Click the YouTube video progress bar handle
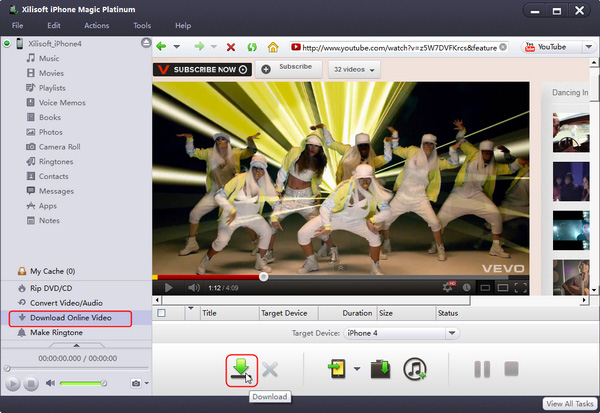600x413 pixels. coord(263,277)
